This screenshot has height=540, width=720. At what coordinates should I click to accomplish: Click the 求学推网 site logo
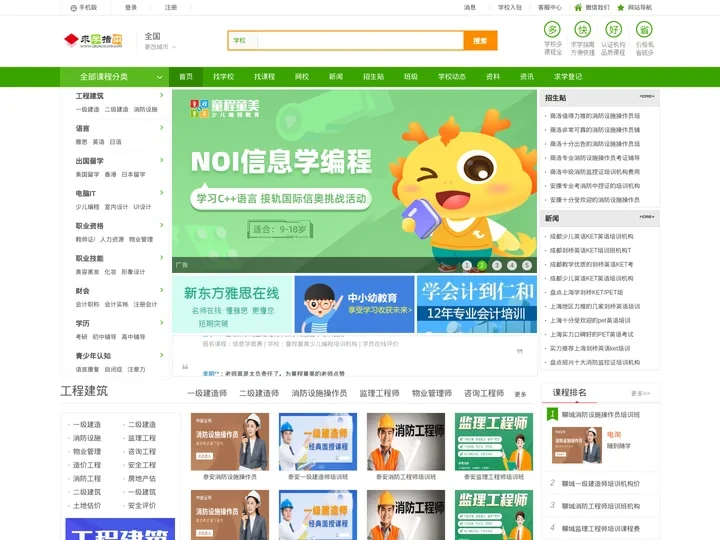93,40
